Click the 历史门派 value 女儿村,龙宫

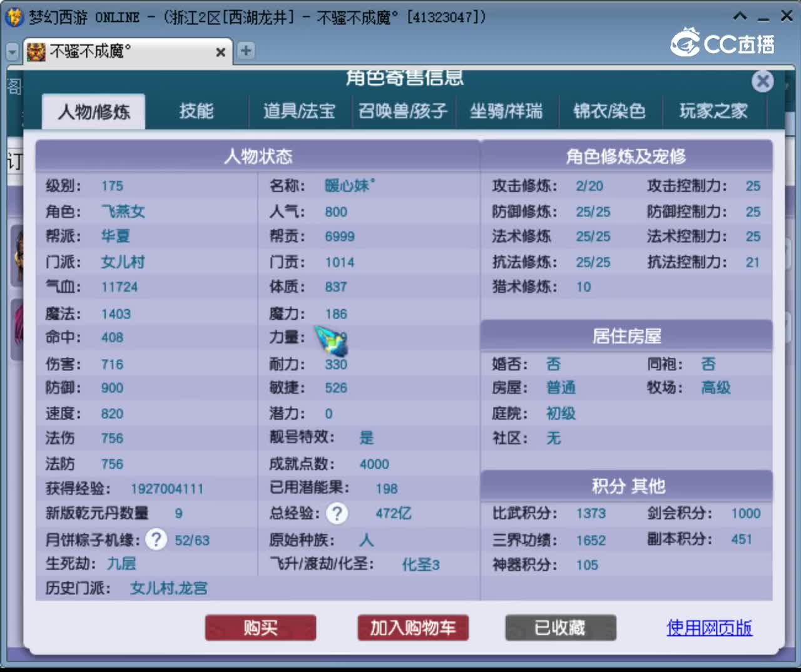pyautogui.click(x=169, y=588)
